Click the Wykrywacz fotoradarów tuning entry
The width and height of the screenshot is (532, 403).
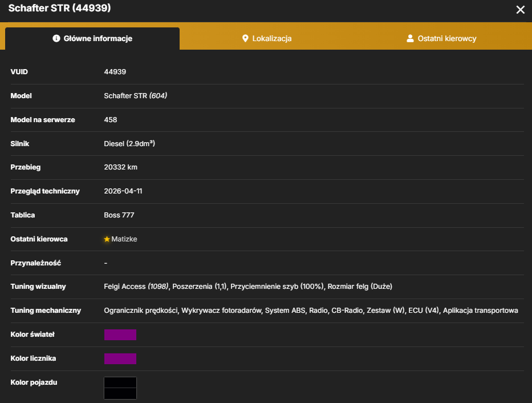click(221, 311)
